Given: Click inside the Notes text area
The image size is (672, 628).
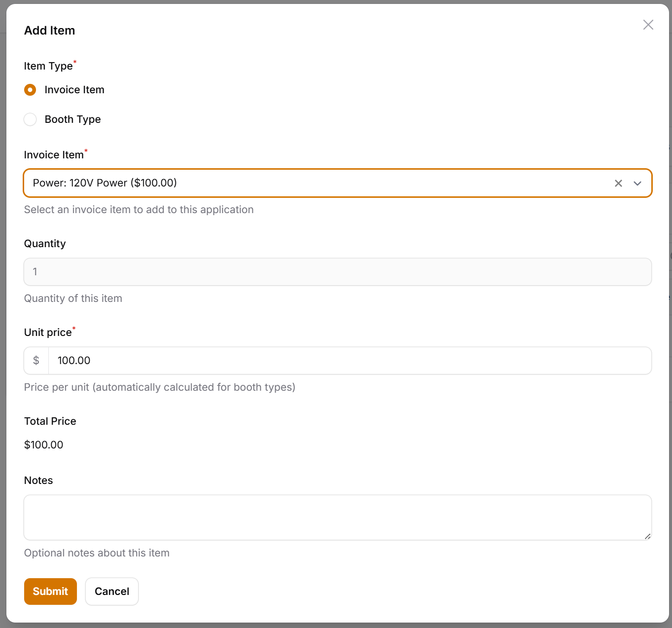Looking at the screenshot, I should [x=337, y=517].
